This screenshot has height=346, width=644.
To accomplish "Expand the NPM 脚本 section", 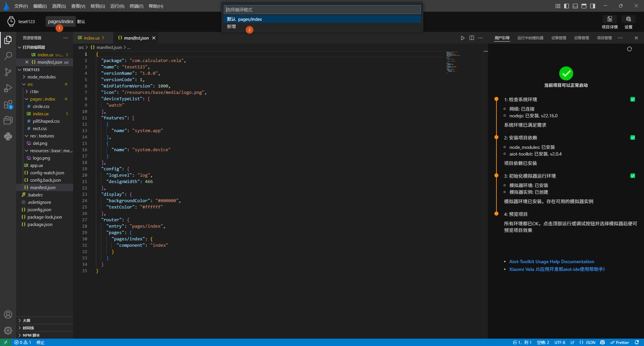I will [x=31, y=335].
